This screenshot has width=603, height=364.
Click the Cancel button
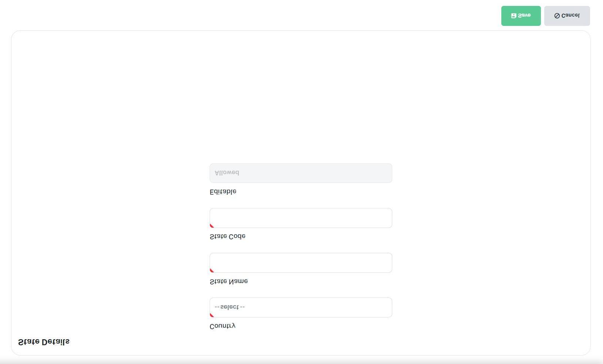coord(567,16)
